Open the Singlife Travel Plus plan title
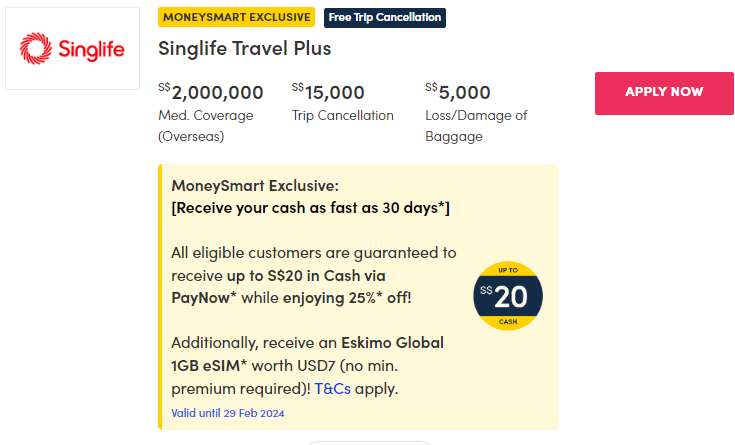Viewport: 735px width, 445px height. (244, 48)
